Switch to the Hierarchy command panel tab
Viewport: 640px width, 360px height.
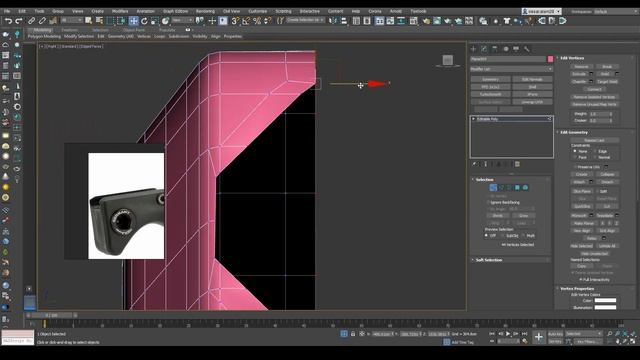[495, 49]
